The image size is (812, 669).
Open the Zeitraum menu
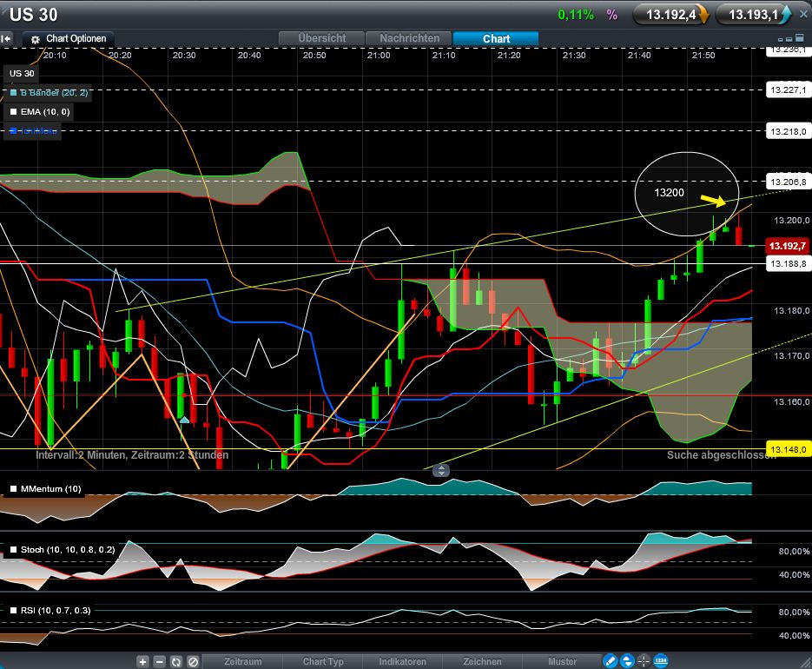243,661
